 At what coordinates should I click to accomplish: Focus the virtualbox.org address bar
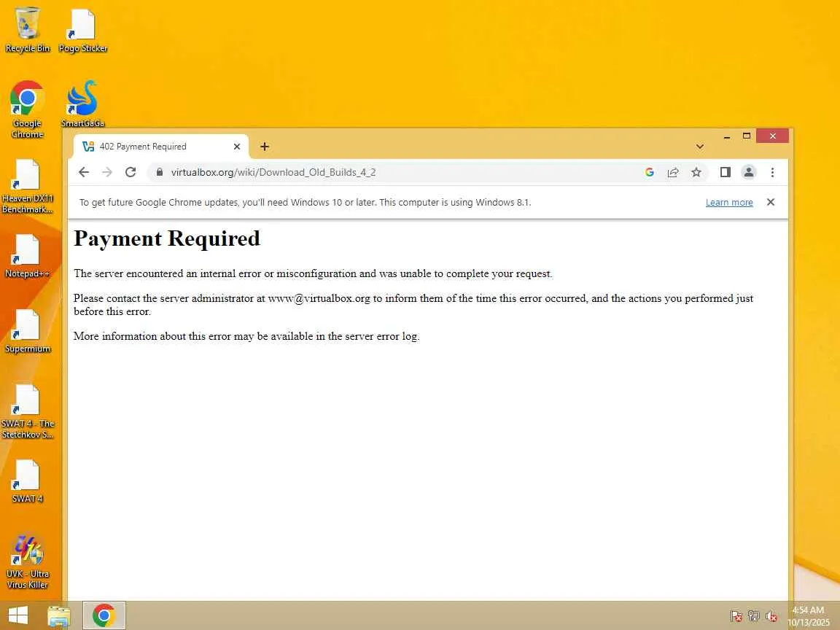point(397,172)
